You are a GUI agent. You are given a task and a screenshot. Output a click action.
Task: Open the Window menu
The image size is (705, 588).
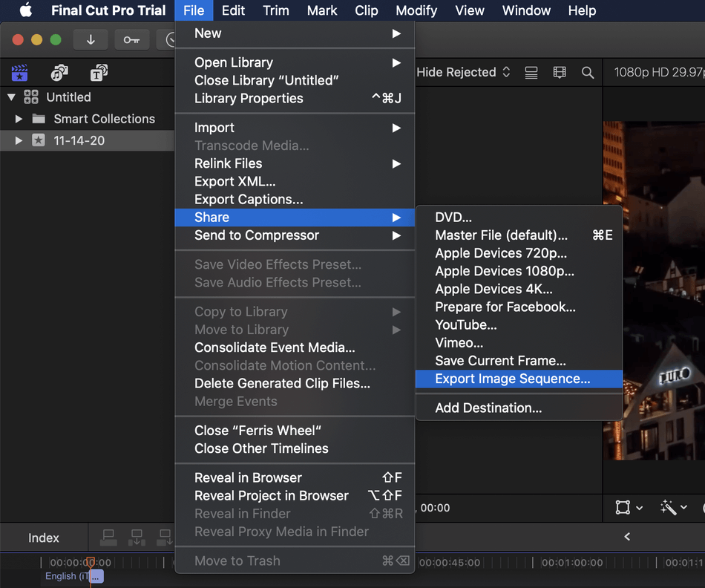[526, 10]
